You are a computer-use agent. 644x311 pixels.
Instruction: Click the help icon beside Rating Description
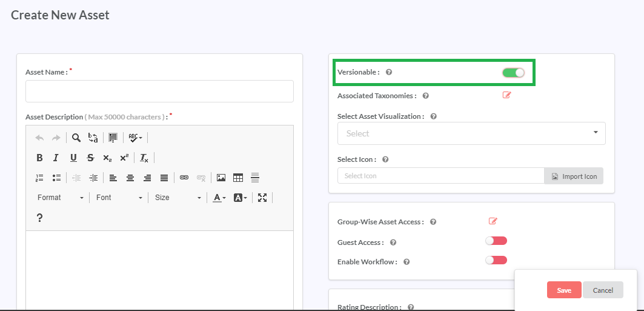(x=411, y=307)
